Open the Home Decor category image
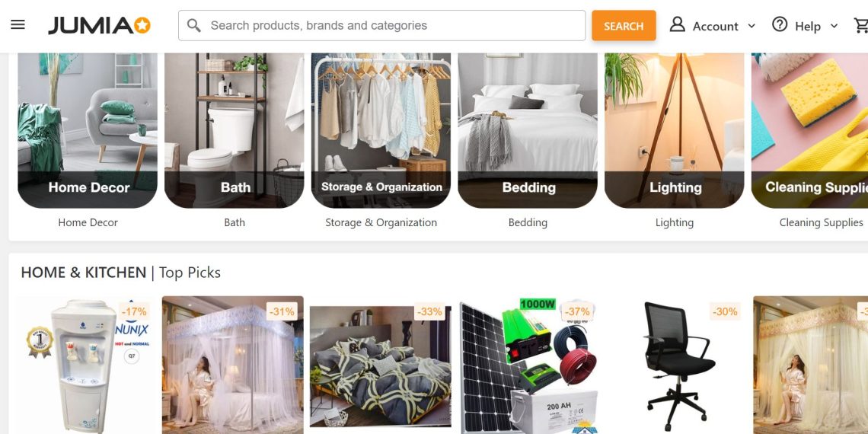The width and height of the screenshot is (868, 434). (x=88, y=131)
